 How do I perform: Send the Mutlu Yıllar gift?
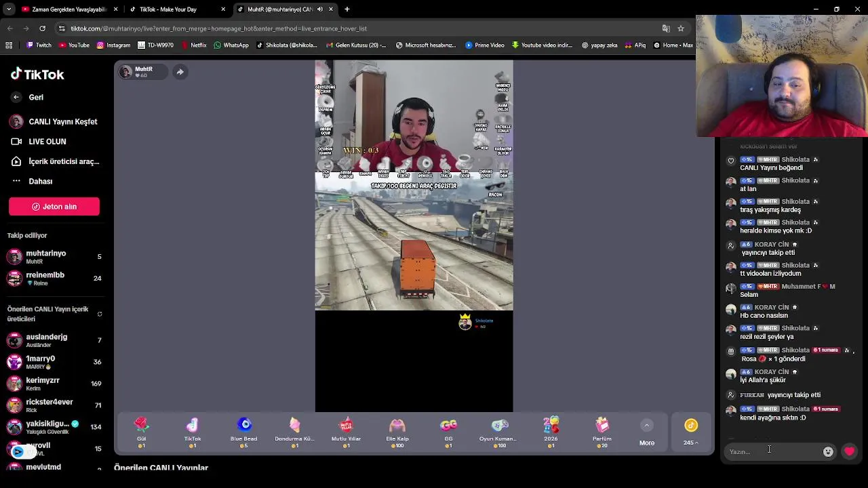[x=346, y=432]
